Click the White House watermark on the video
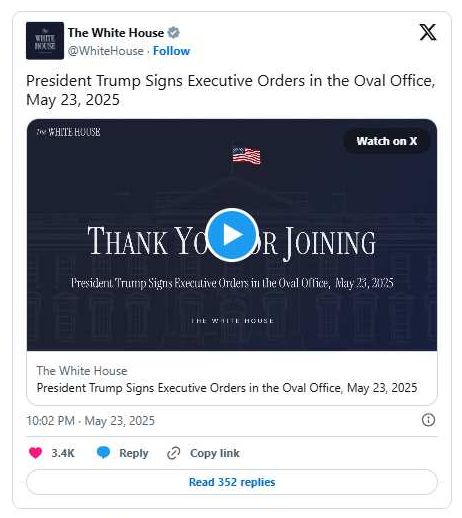The width and height of the screenshot is (462, 518). click(68, 132)
